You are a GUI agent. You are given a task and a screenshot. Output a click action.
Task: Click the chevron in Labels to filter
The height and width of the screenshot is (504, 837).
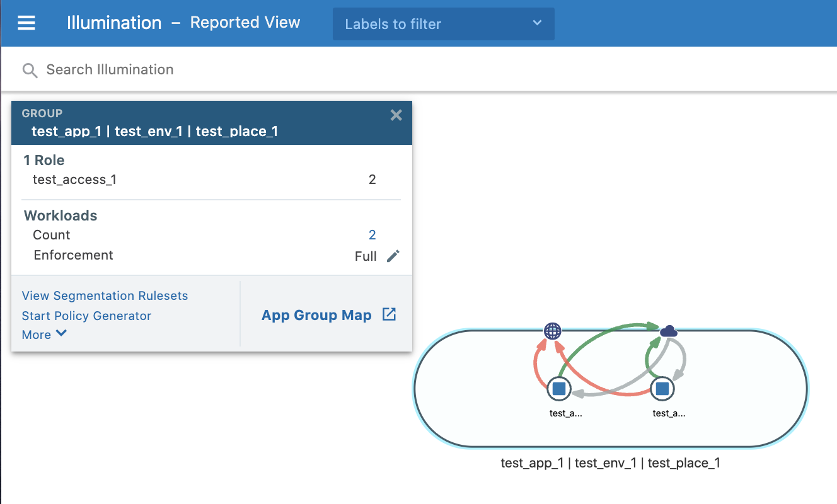pos(537,23)
